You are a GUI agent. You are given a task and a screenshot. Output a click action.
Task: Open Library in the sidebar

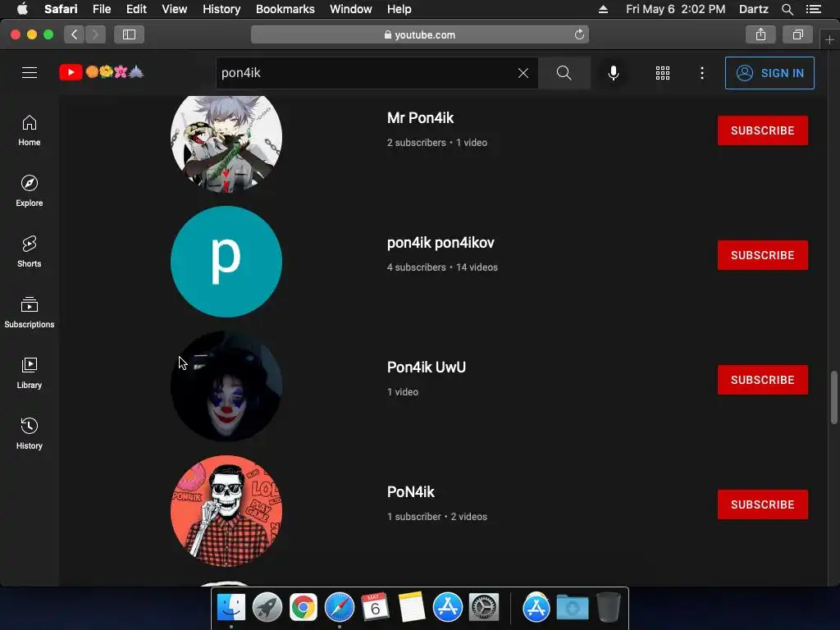point(30,373)
